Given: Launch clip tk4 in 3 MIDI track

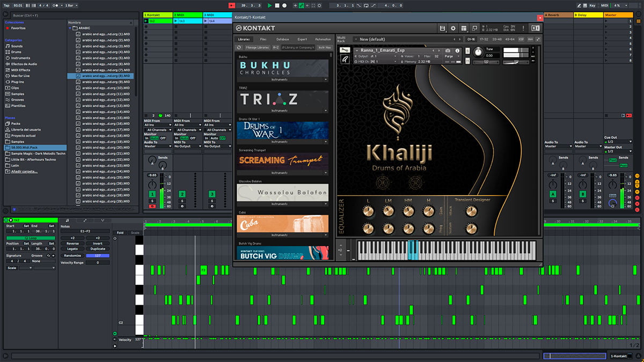Looking at the screenshot, I should click(x=206, y=21).
